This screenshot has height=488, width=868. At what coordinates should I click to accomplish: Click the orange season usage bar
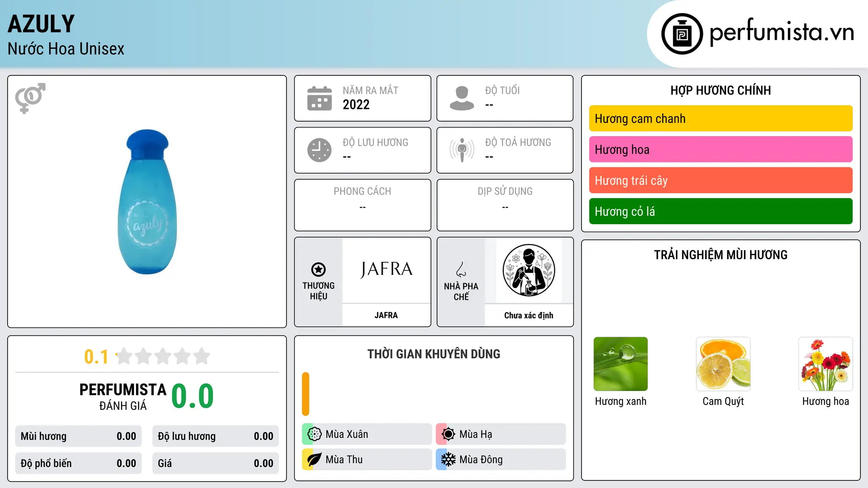(306, 394)
